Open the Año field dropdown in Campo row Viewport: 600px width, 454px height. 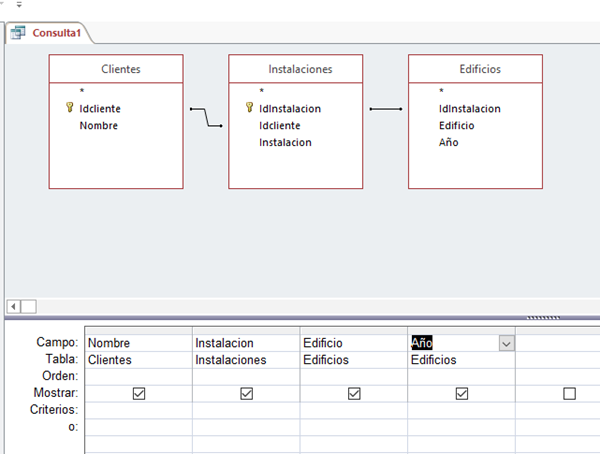pos(507,343)
